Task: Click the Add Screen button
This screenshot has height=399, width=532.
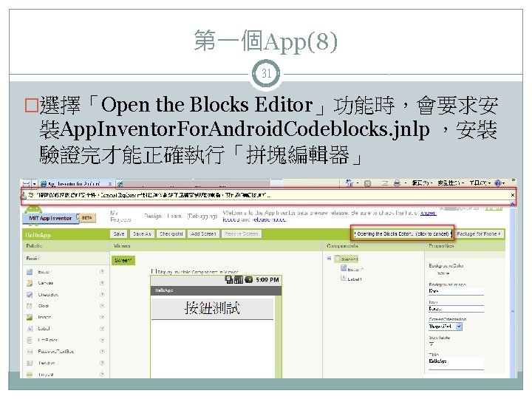Action: [203, 233]
